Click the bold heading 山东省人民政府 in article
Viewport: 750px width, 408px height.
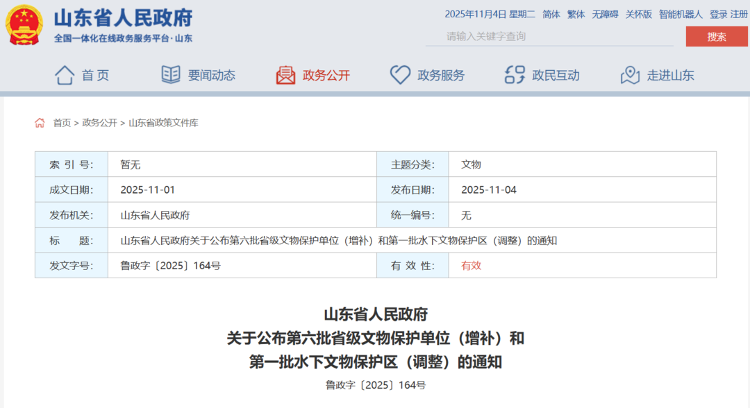coord(375,314)
